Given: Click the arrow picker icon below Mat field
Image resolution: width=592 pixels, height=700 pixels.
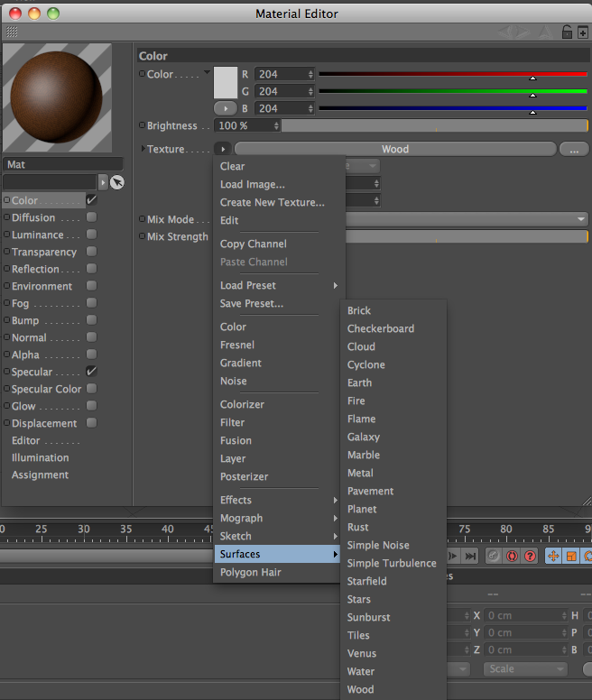Looking at the screenshot, I should tap(117, 182).
